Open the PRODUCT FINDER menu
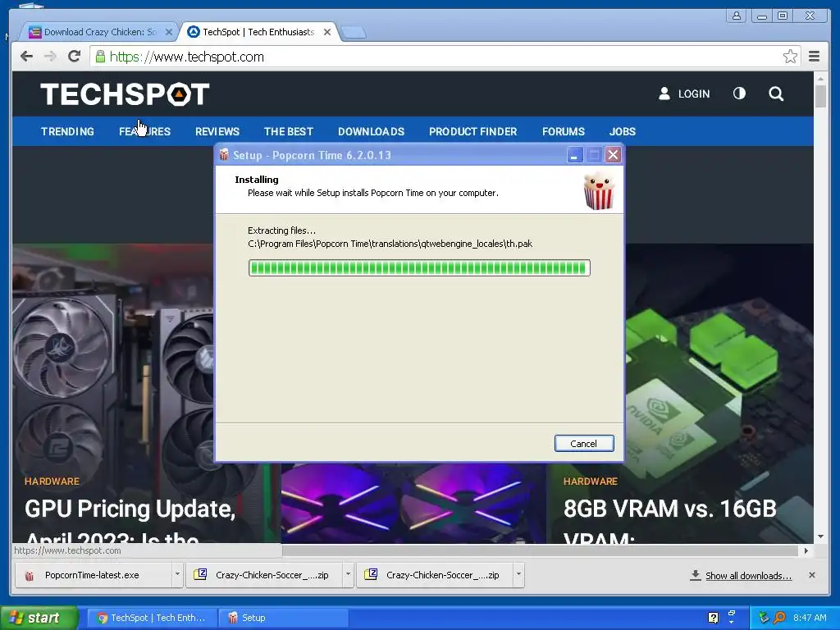840x630 pixels. (x=472, y=131)
